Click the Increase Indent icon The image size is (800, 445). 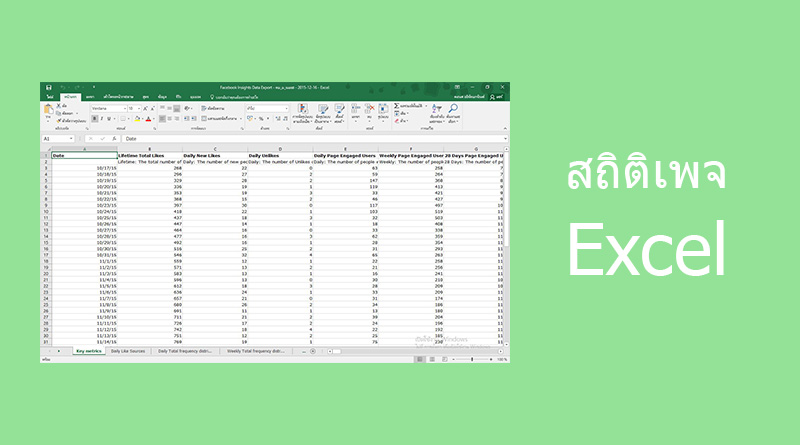pos(194,119)
